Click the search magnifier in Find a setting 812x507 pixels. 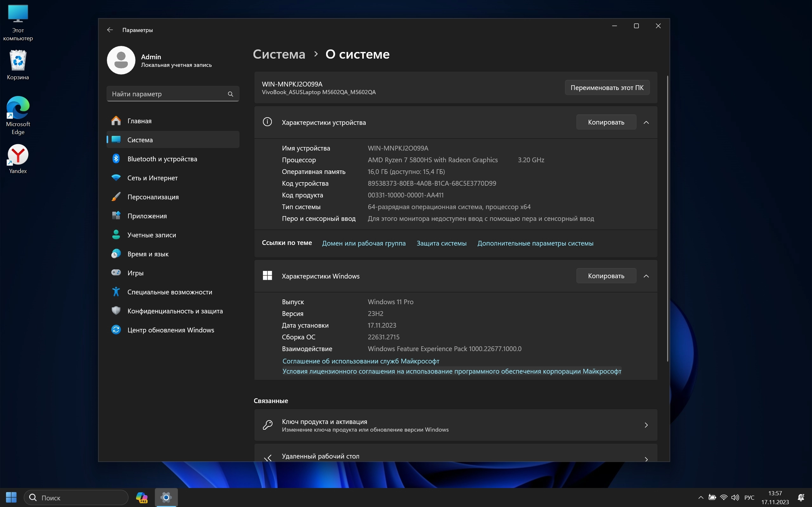coord(231,94)
